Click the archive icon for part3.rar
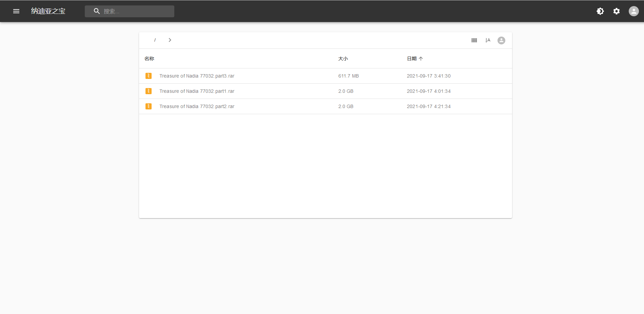This screenshot has width=644, height=314. tap(149, 76)
